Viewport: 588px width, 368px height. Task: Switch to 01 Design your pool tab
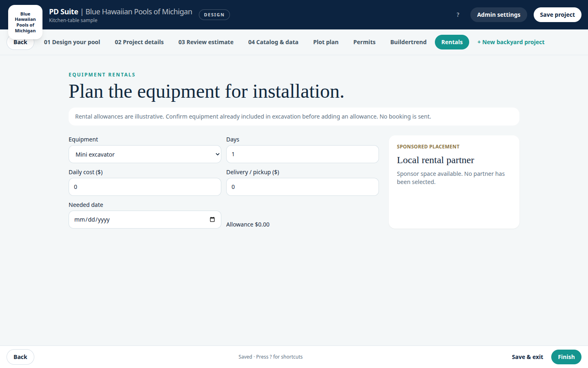[72, 42]
